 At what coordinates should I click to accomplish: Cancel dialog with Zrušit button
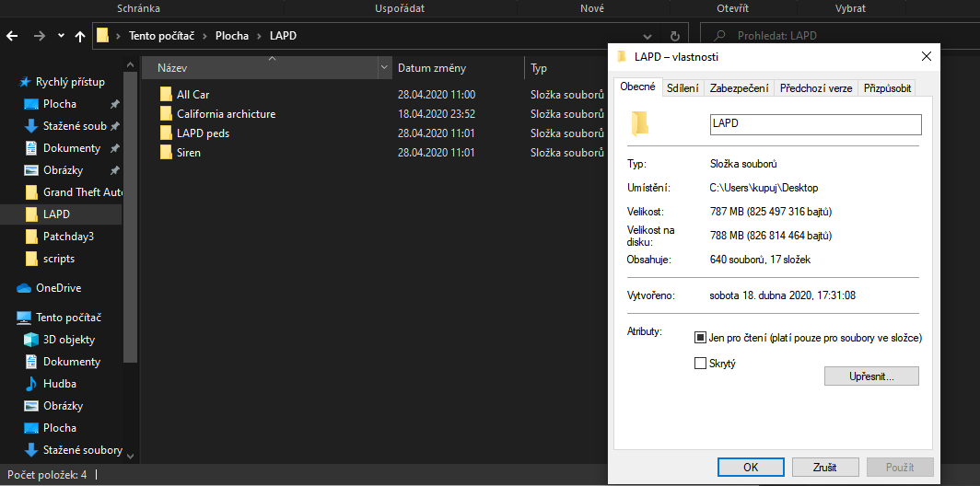coord(825,468)
